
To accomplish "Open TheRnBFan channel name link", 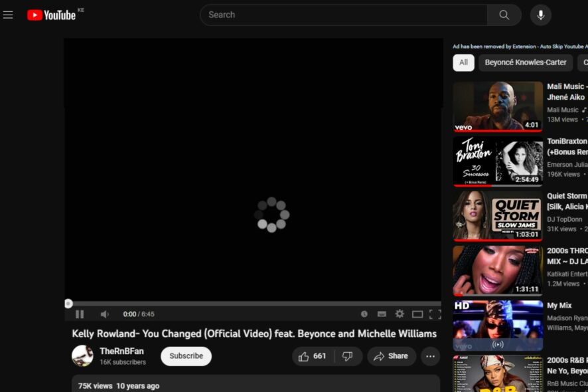I will point(121,351).
